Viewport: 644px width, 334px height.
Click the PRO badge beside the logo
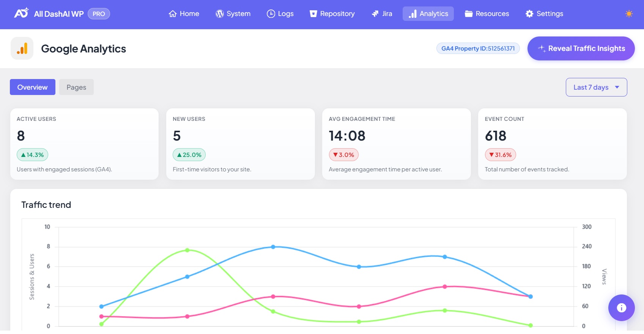point(99,14)
